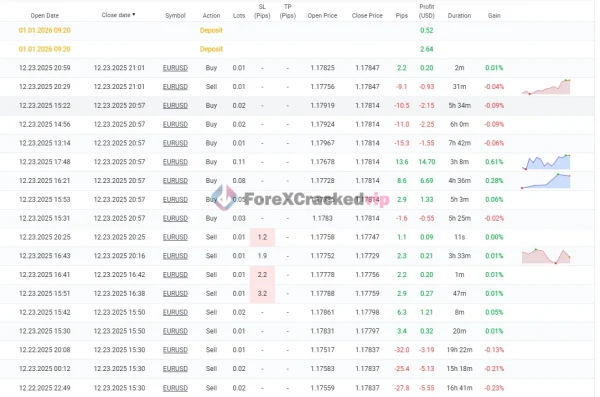This screenshot has width=600, height=397.
Task: Click the highlighted SL value 2.2
Action: 262,275
